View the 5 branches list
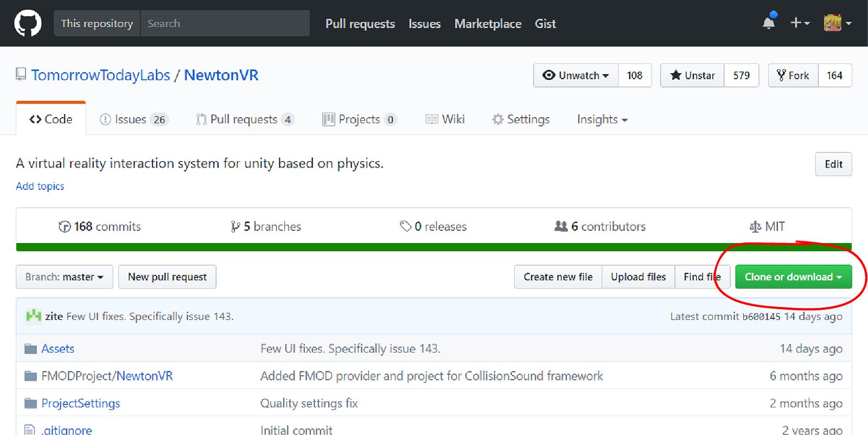Viewport: 868px width, 435px height. tap(266, 227)
